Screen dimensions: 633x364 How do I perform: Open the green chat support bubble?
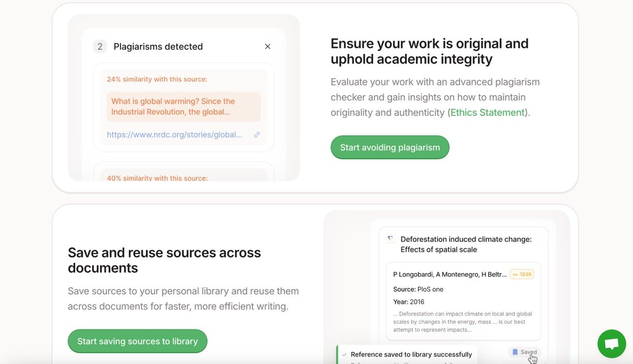pos(611,344)
